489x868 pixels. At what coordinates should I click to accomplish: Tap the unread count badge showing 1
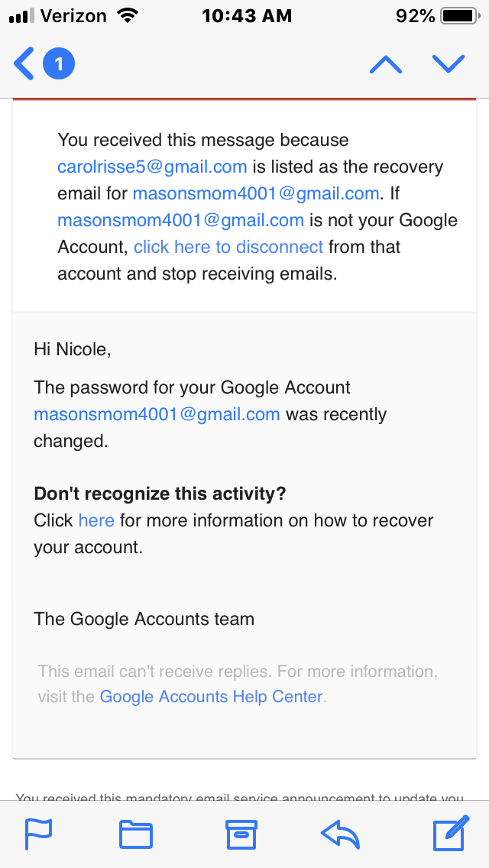(x=59, y=64)
